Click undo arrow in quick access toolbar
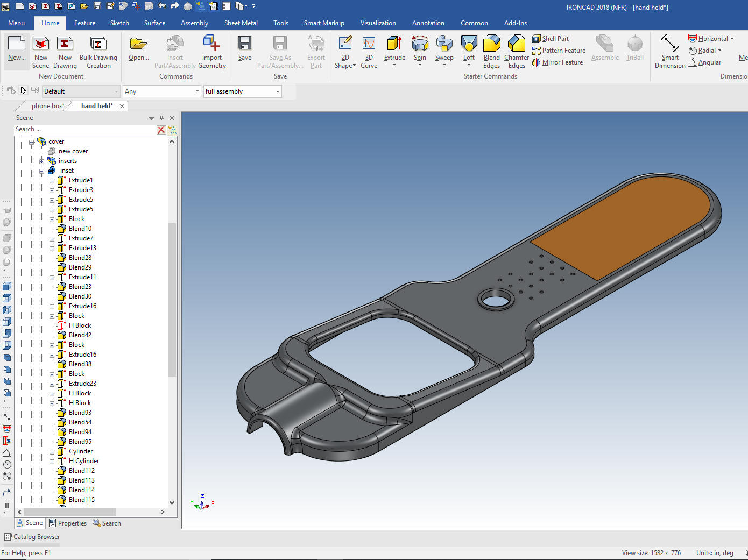 (x=161, y=6)
